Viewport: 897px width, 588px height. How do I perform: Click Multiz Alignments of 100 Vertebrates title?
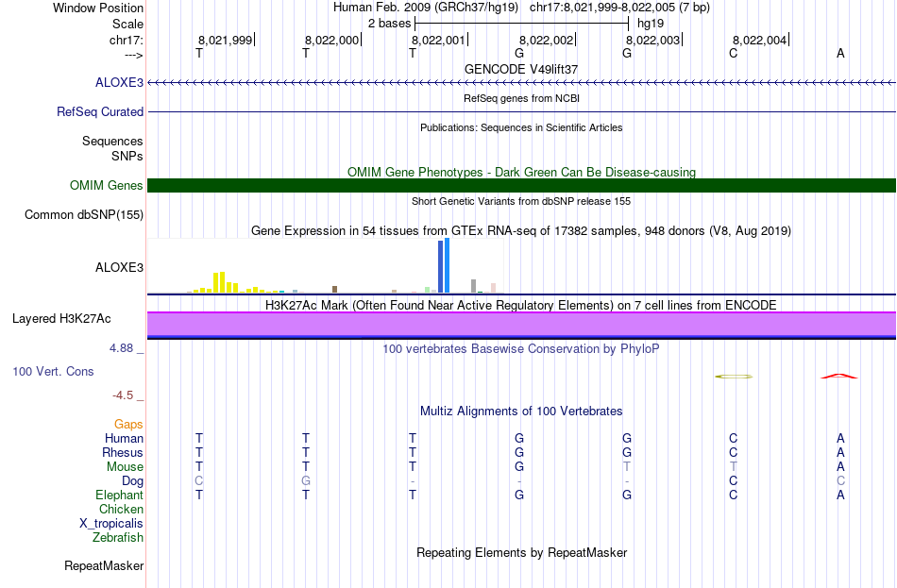(x=521, y=412)
